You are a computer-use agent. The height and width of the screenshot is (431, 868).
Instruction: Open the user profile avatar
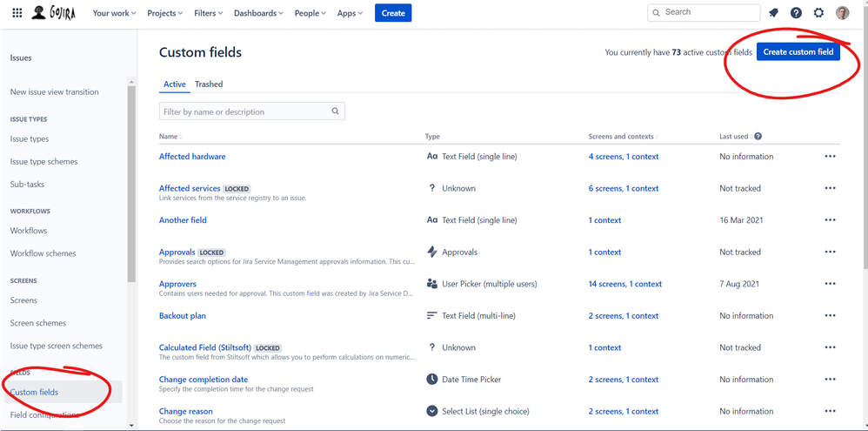tap(842, 13)
